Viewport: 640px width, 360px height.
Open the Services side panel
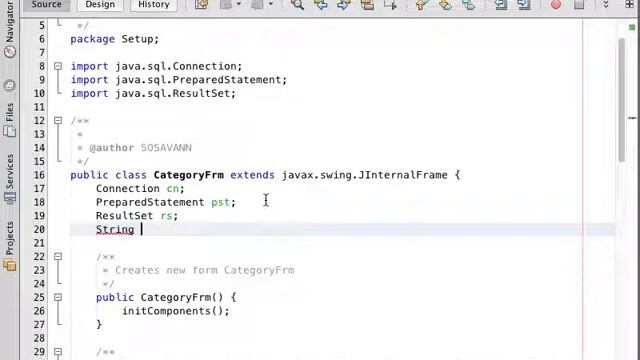(x=10, y=178)
